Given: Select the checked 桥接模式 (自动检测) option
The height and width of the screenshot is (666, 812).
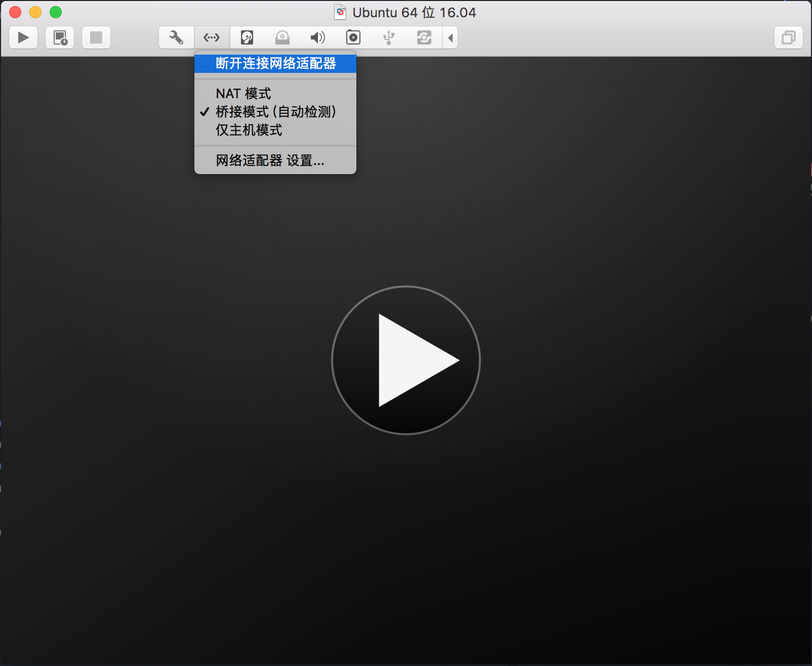Looking at the screenshot, I should (x=276, y=112).
